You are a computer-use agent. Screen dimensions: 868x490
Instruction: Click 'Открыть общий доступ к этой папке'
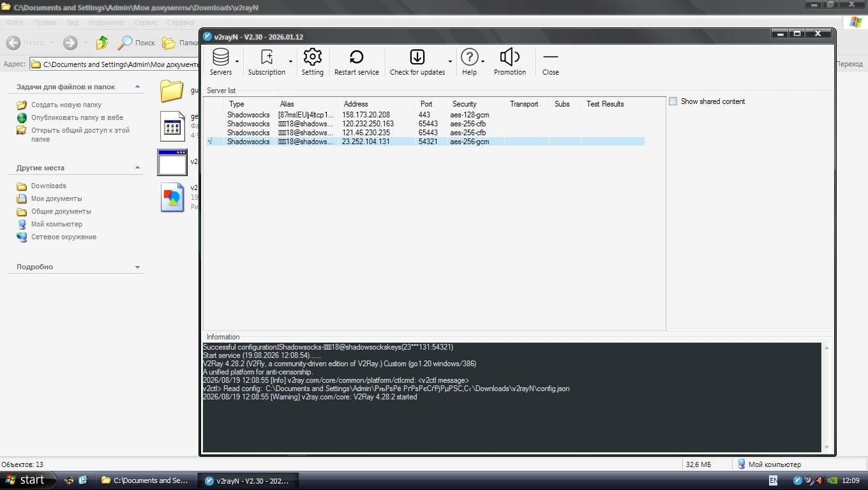tap(80, 135)
